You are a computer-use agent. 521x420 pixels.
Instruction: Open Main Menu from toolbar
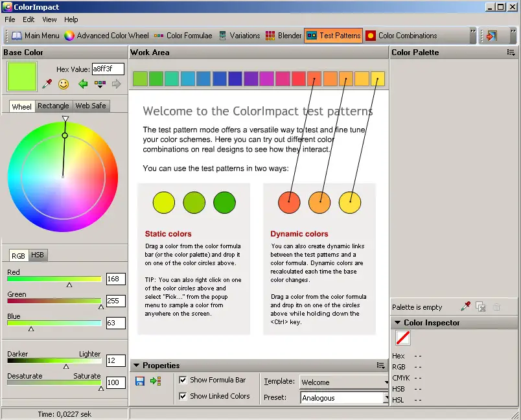tap(36, 36)
